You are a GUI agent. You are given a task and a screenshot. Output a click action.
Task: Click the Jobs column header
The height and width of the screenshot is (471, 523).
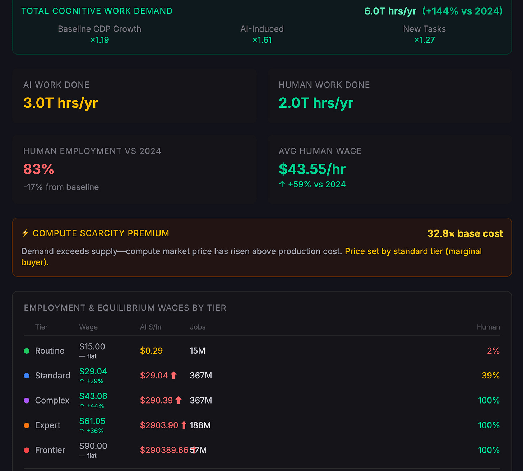(197, 327)
